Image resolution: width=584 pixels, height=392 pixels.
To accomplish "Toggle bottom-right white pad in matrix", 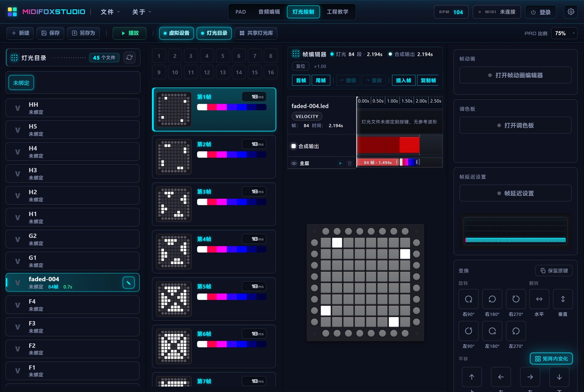I will [x=393, y=322].
